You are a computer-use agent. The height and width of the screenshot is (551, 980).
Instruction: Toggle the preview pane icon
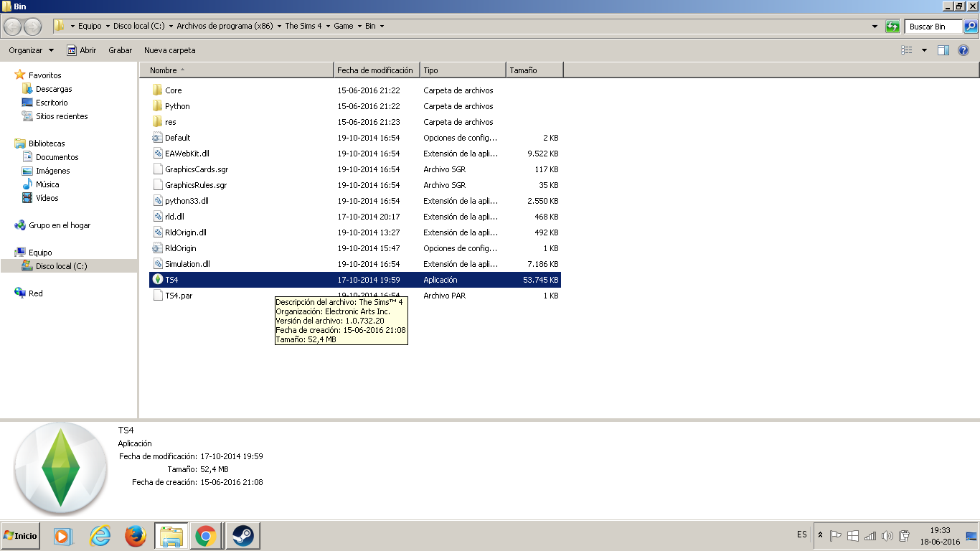(x=943, y=50)
